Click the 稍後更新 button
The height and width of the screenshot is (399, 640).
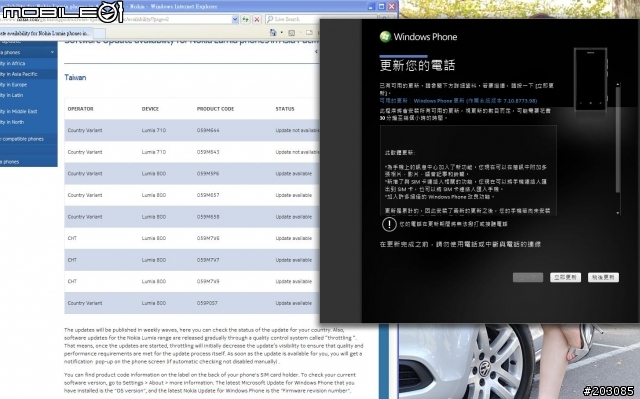(x=603, y=277)
